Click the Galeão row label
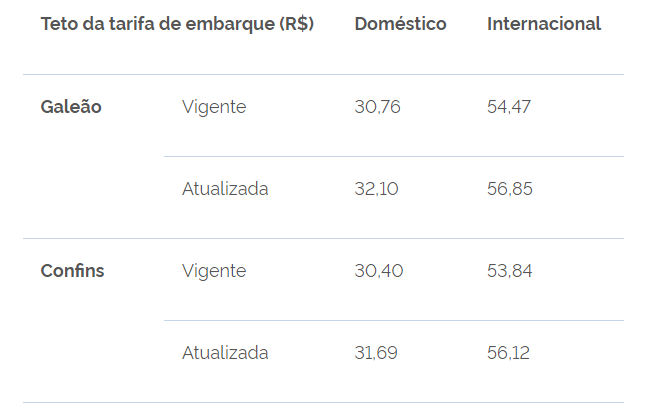645x413 pixels. (71, 107)
